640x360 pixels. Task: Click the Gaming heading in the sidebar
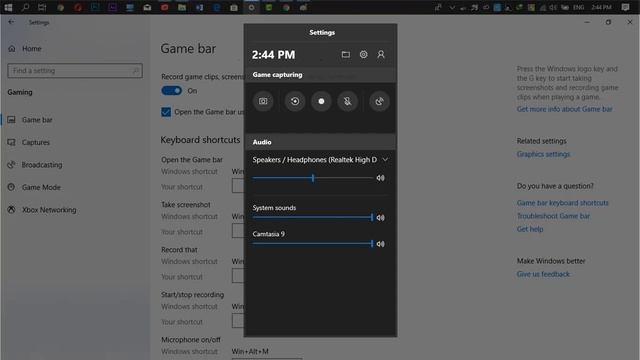pyautogui.click(x=20, y=92)
